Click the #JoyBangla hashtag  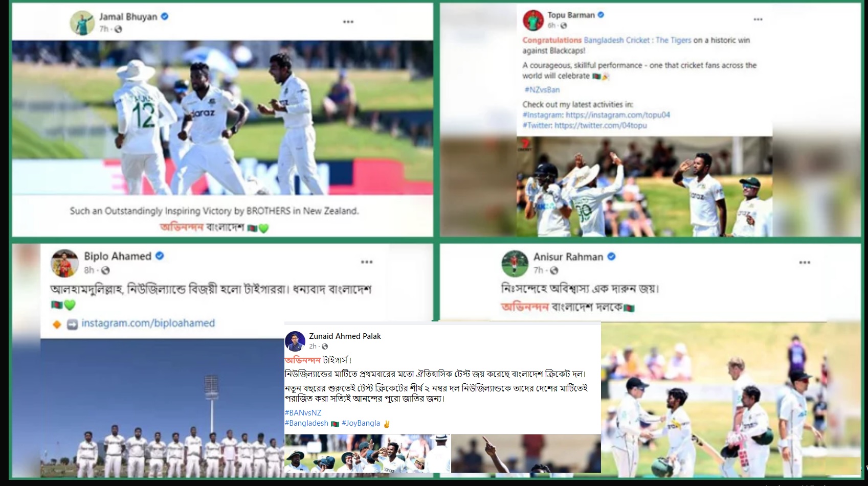[x=361, y=423]
